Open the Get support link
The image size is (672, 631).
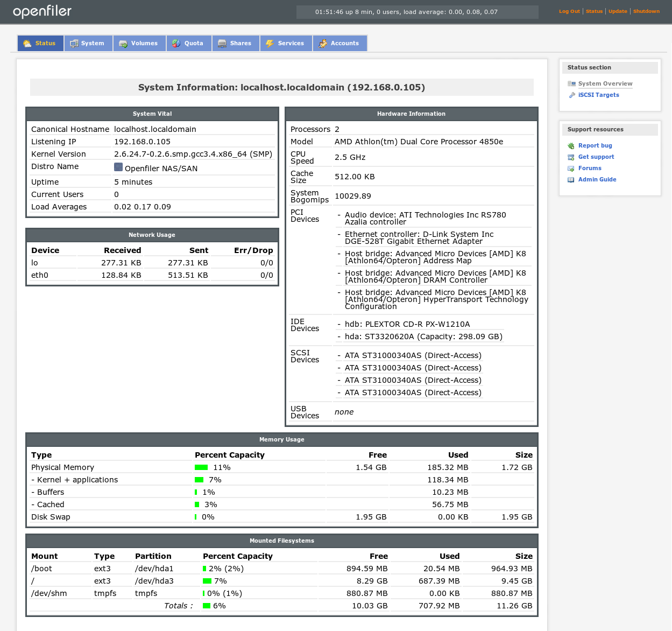596,157
